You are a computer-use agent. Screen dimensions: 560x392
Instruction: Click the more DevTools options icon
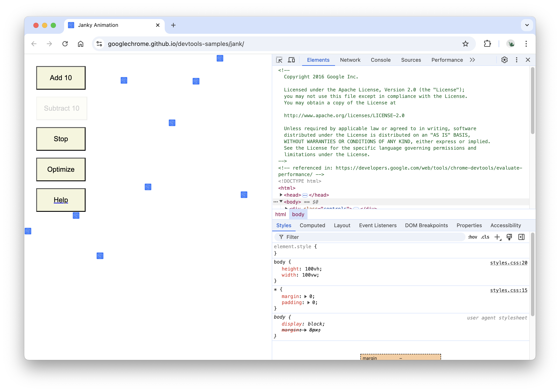pos(517,60)
